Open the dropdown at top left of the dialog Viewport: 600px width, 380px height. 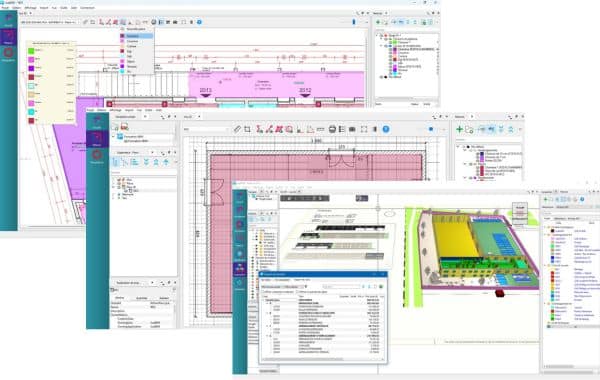(x=283, y=286)
